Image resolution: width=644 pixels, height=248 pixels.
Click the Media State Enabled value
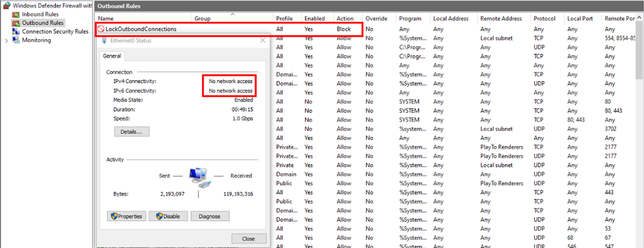tap(244, 100)
